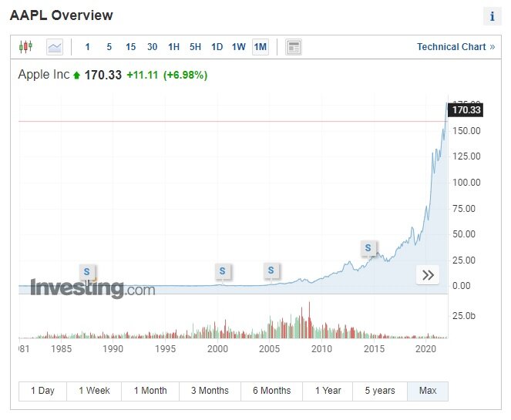Click the split marker near 2005
511x420 pixels.
(271, 270)
